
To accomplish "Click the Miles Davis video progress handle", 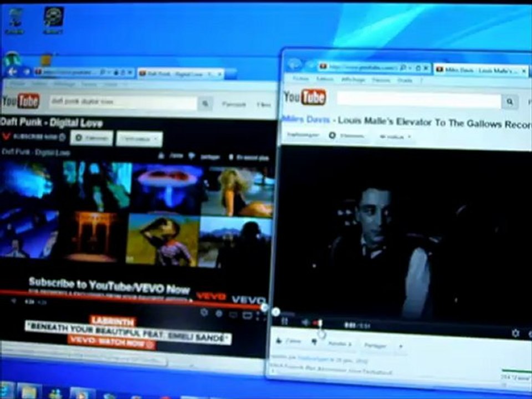I will click(x=276, y=312).
